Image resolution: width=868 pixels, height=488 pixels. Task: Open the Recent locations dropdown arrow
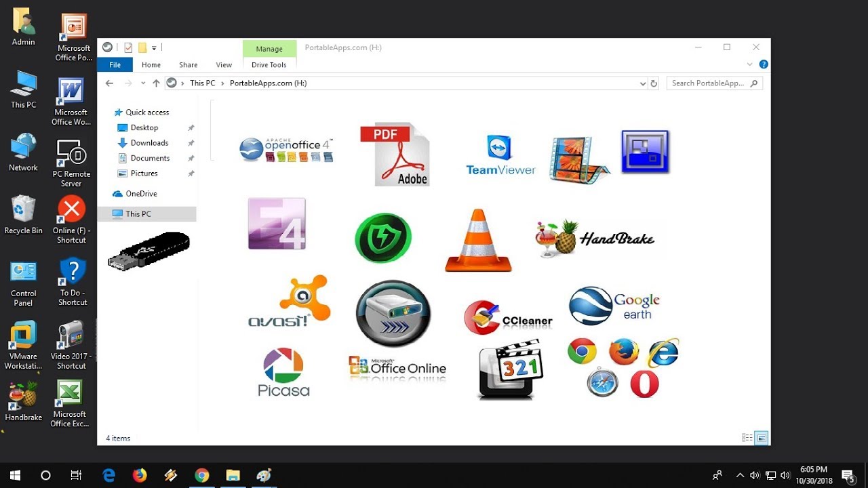pyautogui.click(x=142, y=83)
